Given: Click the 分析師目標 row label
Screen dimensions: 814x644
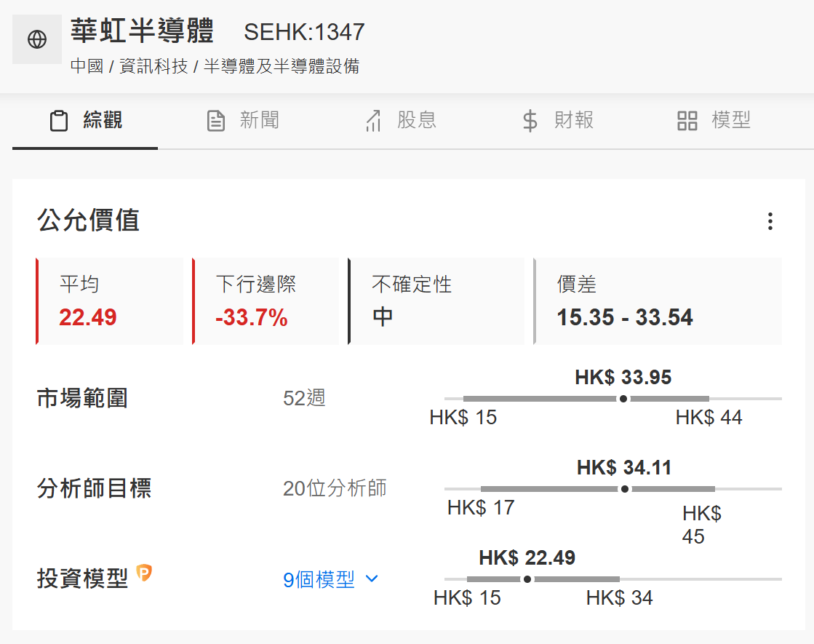Looking at the screenshot, I should point(94,489).
